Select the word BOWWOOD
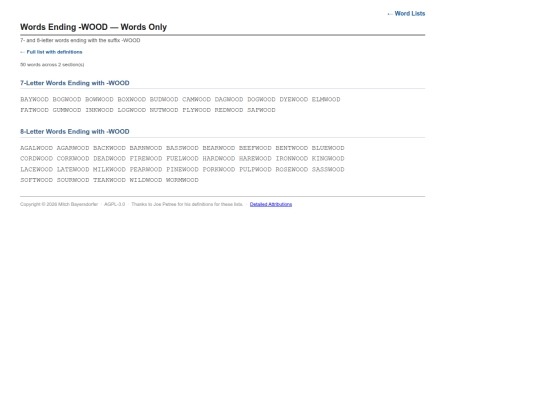540x405 pixels. (99, 100)
